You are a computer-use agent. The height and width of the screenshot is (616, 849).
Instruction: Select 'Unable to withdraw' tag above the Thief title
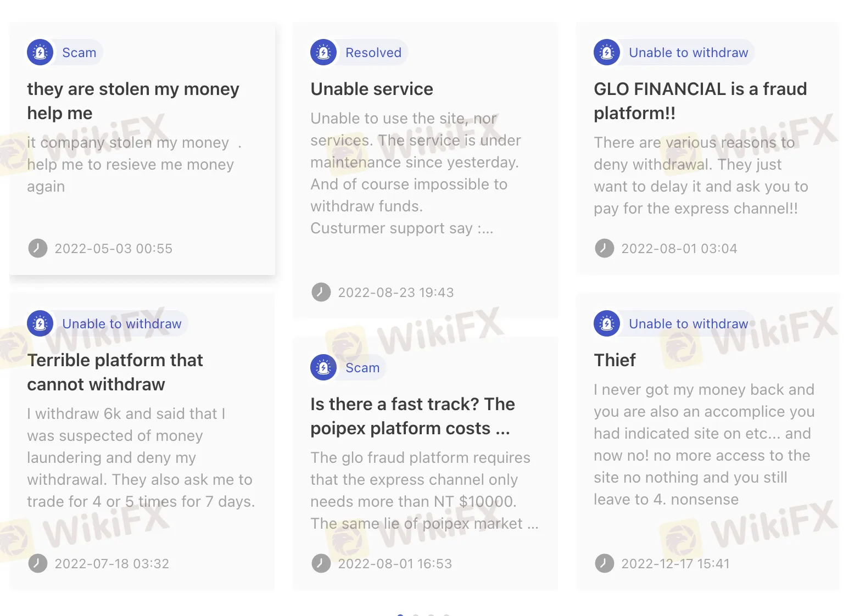coord(688,324)
